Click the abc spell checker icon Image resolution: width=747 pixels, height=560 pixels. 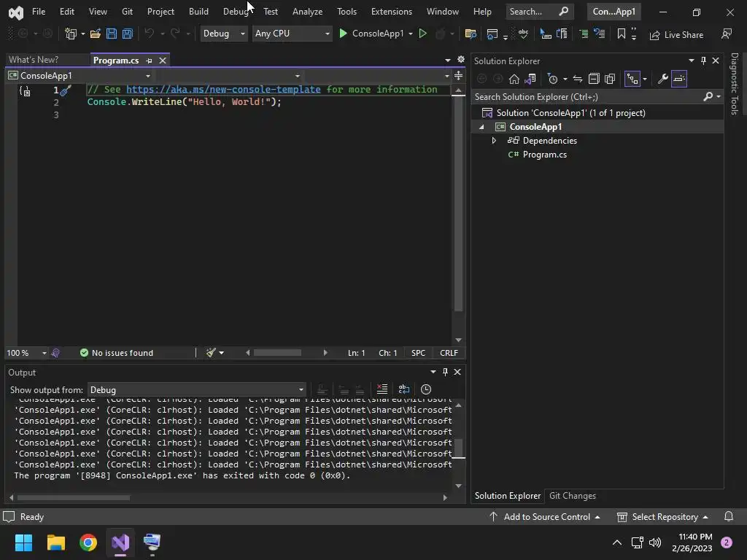click(x=523, y=34)
